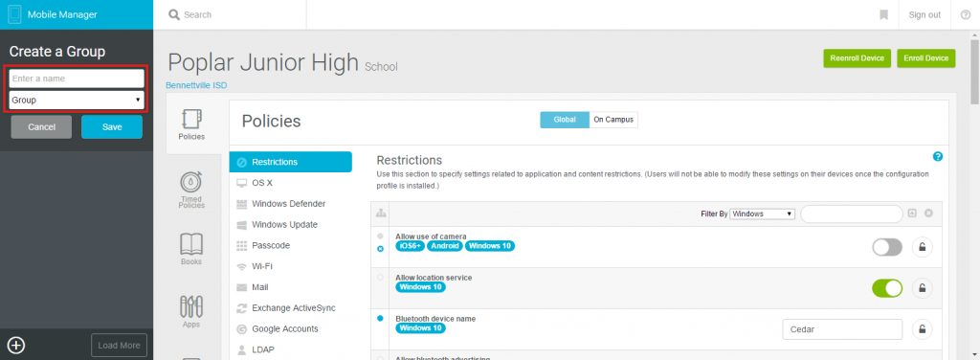This screenshot has width=980, height=360.
Task: Click the X status icon beside Allow use of camera
Action: point(380,249)
